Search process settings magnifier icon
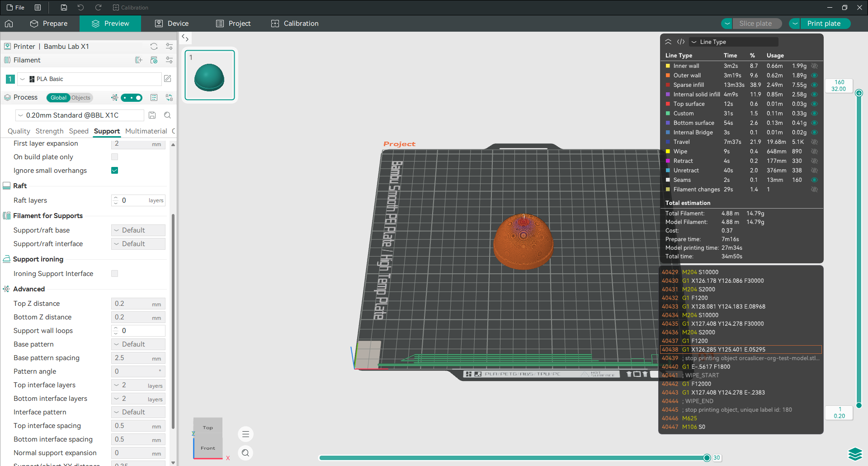Viewport: 868px width, 466px height. 168,115
